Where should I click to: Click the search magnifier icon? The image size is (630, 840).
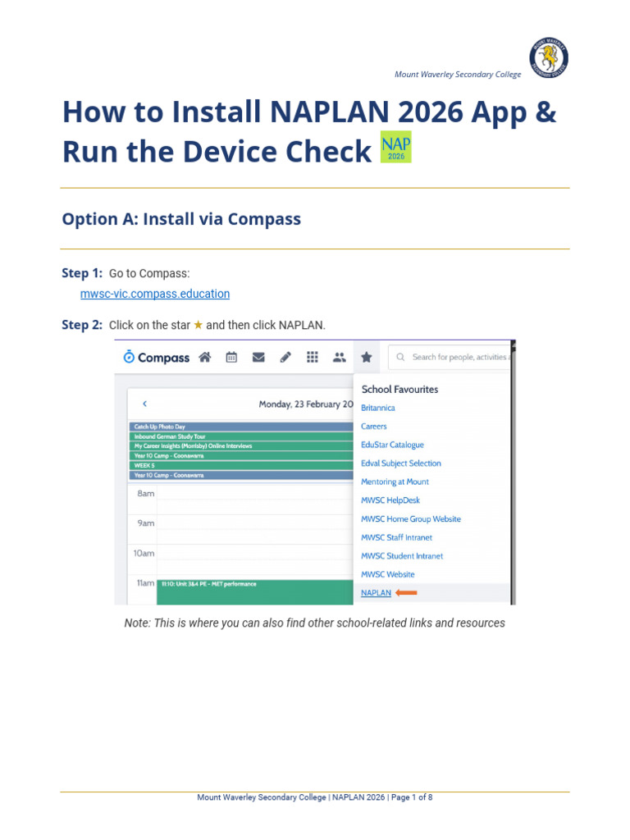point(400,357)
